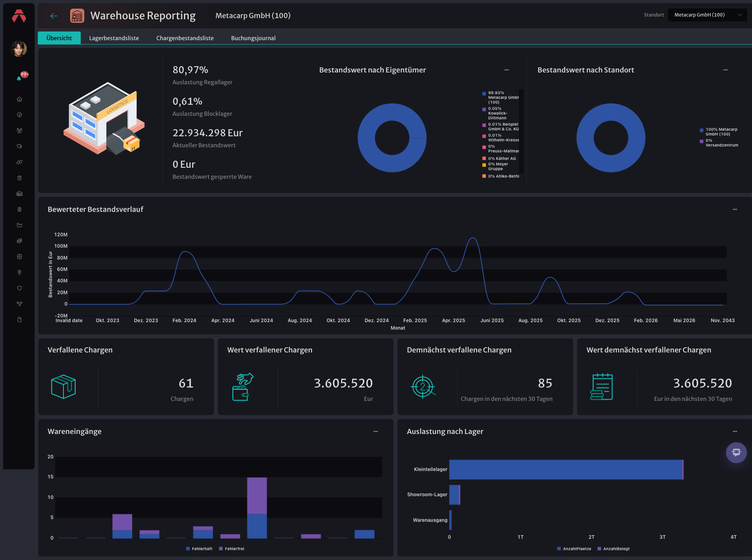Screen dimensions: 752x560
Task: Toggle AnzahlBelegt series in legend
Action: [x=613, y=549]
